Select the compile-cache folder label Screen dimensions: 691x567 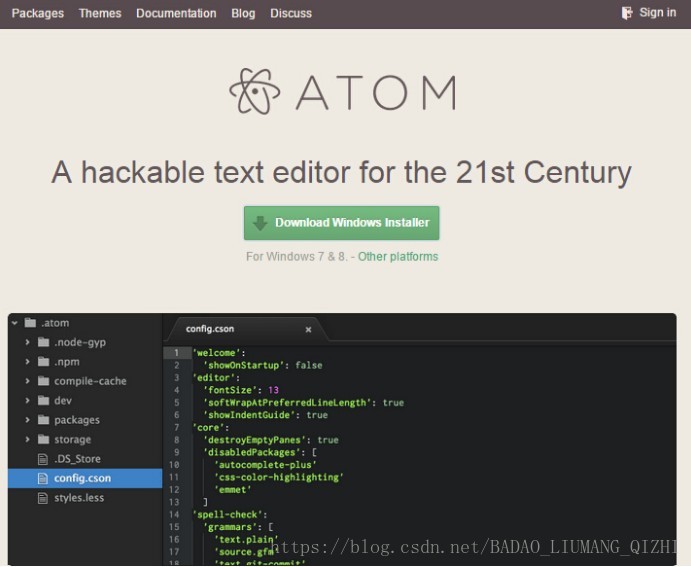click(x=90, y=381)
